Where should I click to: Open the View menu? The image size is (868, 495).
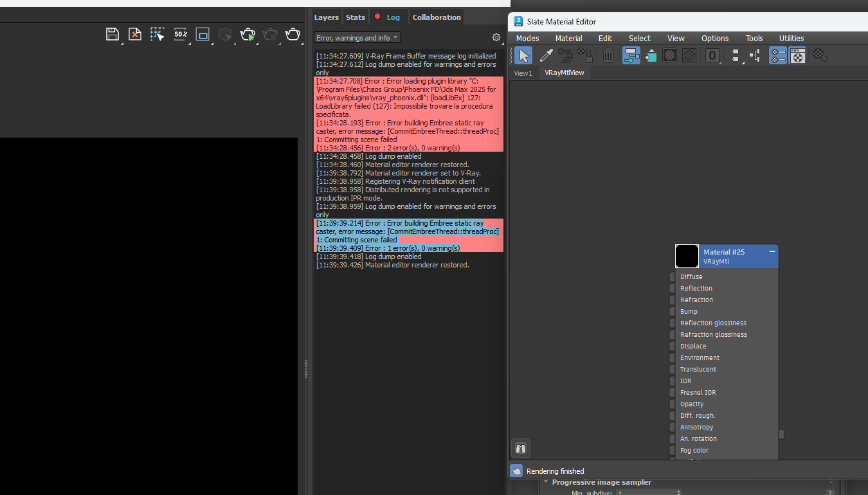676,39
